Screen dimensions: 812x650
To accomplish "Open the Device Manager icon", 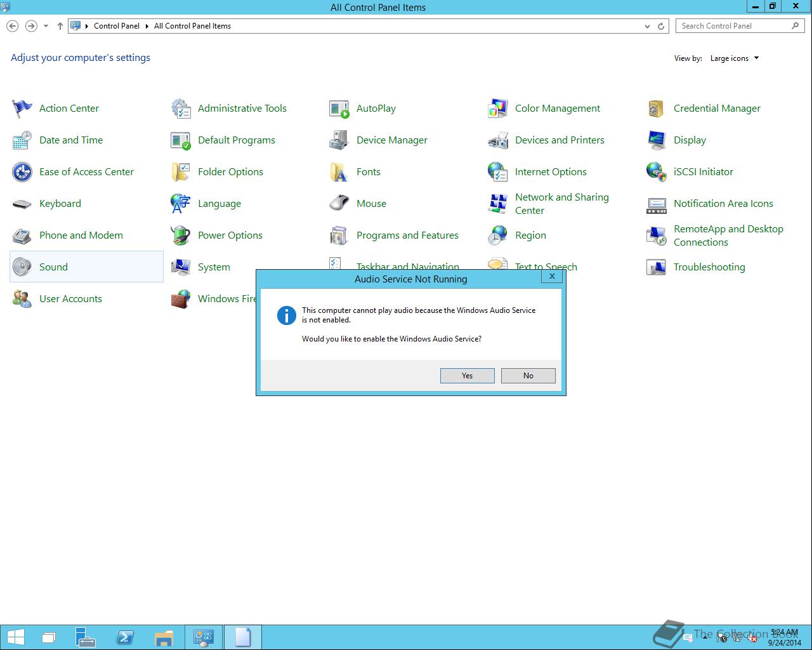I will [x=339, y=140].
